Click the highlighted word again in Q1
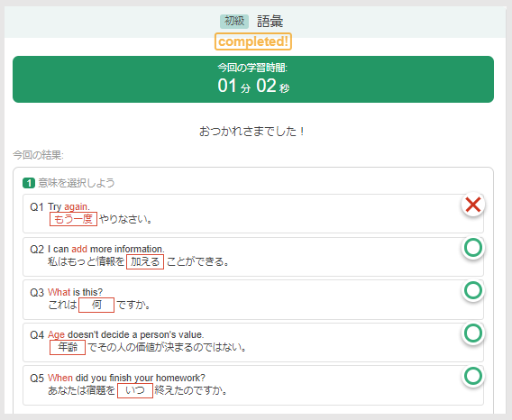Screen dimensions: 512x420 point(77,207)
